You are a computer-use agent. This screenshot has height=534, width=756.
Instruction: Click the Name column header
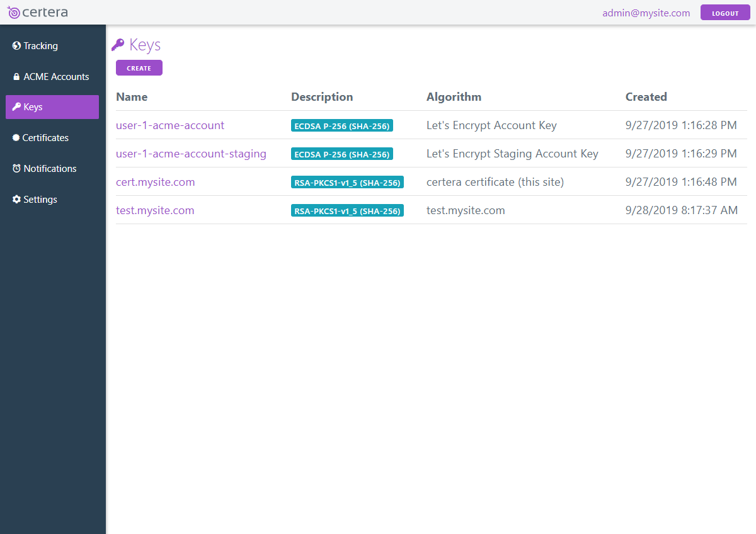click(x=132, y=97)
